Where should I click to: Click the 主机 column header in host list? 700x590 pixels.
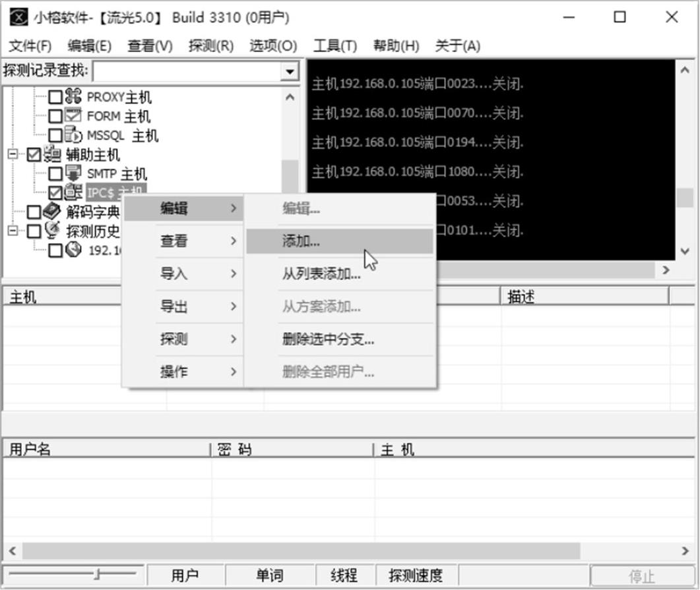pos(63,297)
